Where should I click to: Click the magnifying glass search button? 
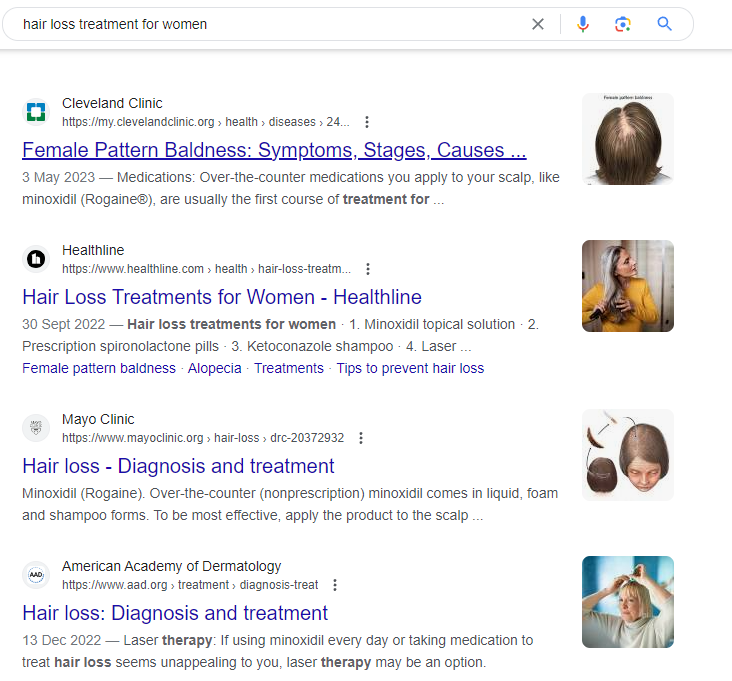pos(664,24)
